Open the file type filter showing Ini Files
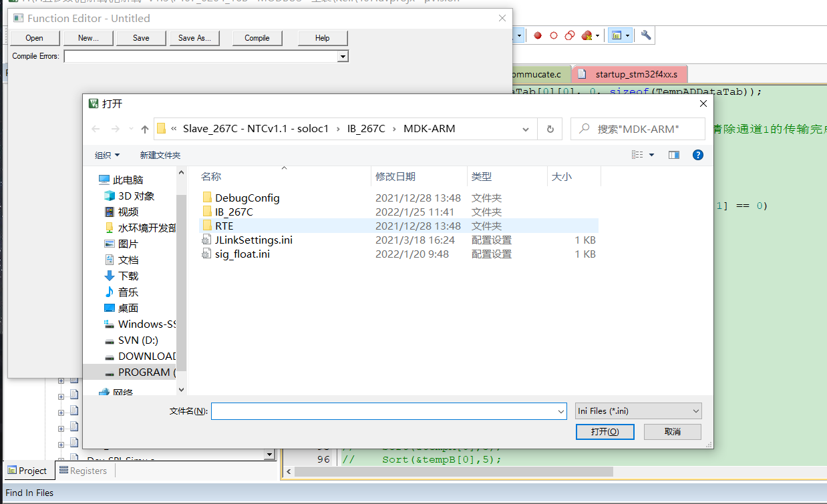This screenshot has width=827, height=504. (x=637, y=411)
